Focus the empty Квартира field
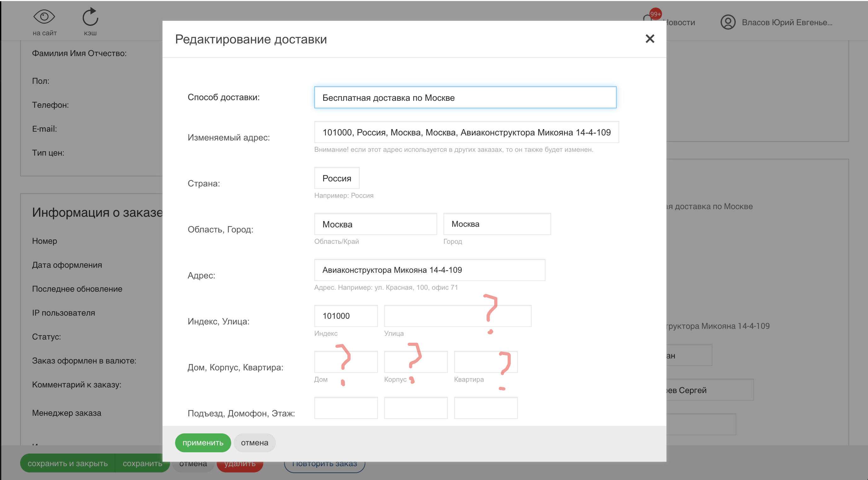This screenshot has width=868, height=480. (486, 362)
